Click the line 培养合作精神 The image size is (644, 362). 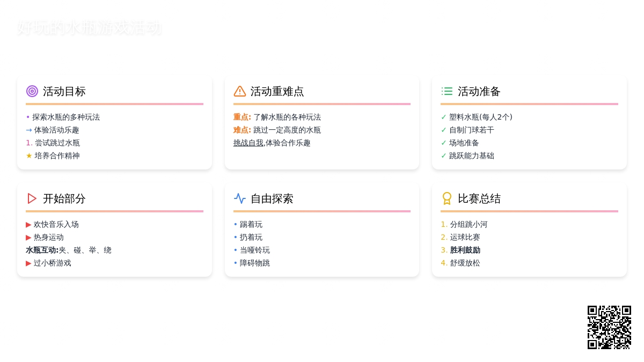click(x=57, y=156)
